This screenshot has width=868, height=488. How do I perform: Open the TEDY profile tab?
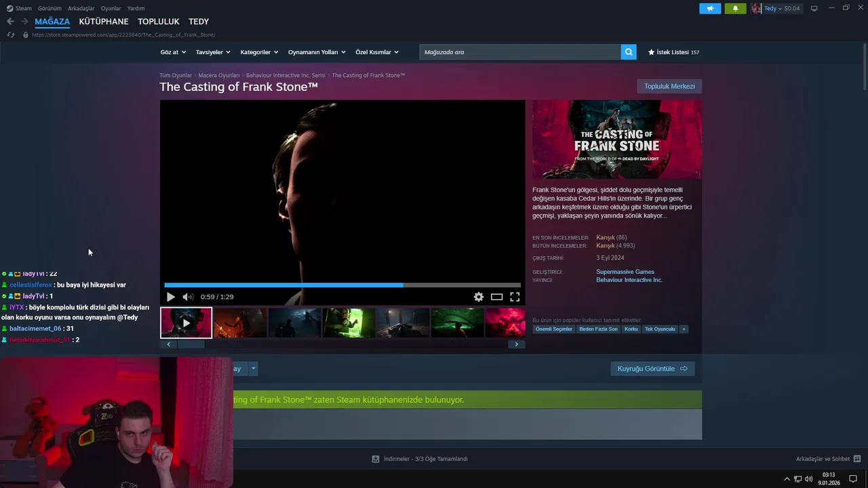pos(199,22)
